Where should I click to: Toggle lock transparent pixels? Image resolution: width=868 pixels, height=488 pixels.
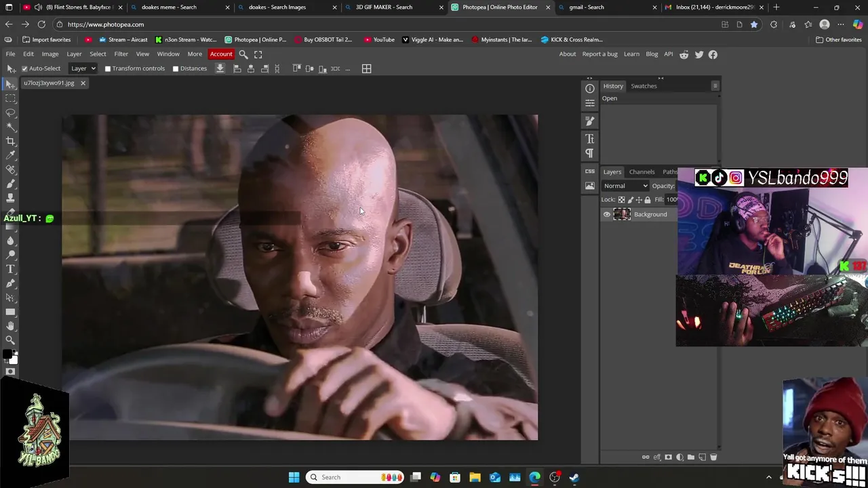pos(621,200)
